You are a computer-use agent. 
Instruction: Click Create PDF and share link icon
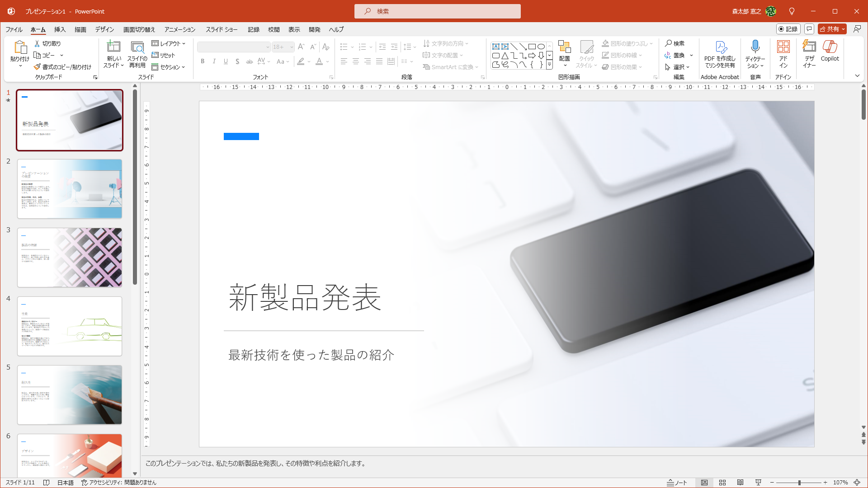tap(720, 47)
